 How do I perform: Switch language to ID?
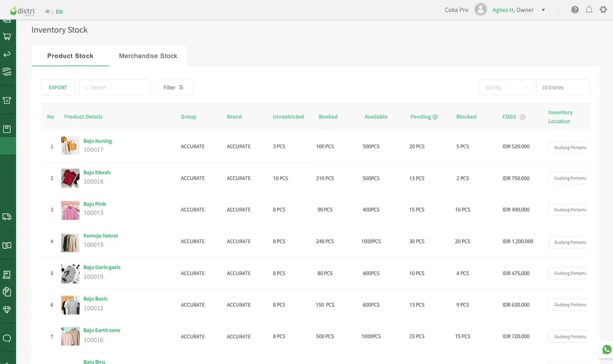pos(48,12)
